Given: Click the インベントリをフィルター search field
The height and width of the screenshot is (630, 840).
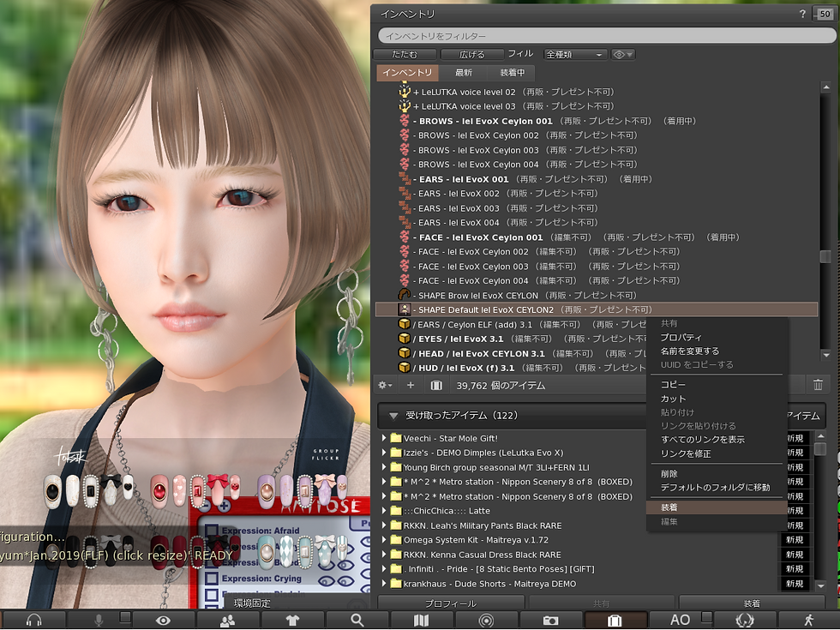Looking at the screenshot, I should pyautogui.click(x=607, y=36).
